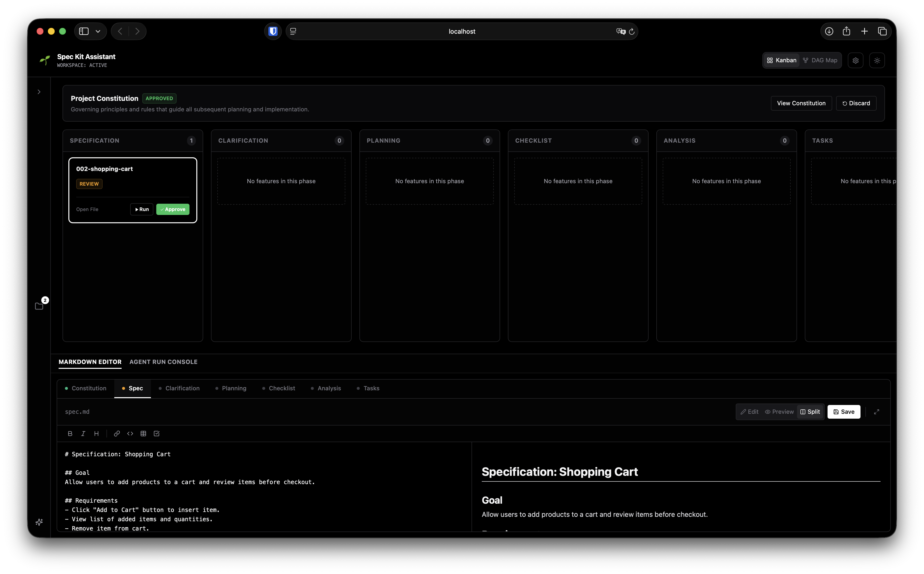Go forward with Safari forward arrow
Screen dimensions: 924x574
(x=137, y=31)
